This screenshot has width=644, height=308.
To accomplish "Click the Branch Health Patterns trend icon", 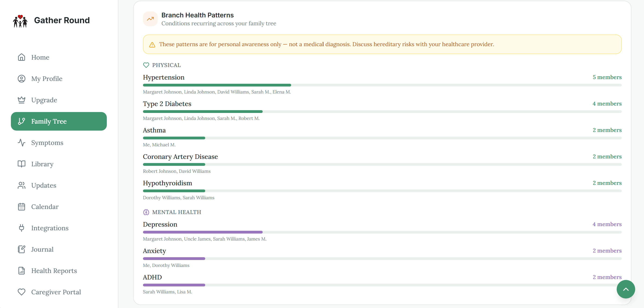I will (150, 19).
